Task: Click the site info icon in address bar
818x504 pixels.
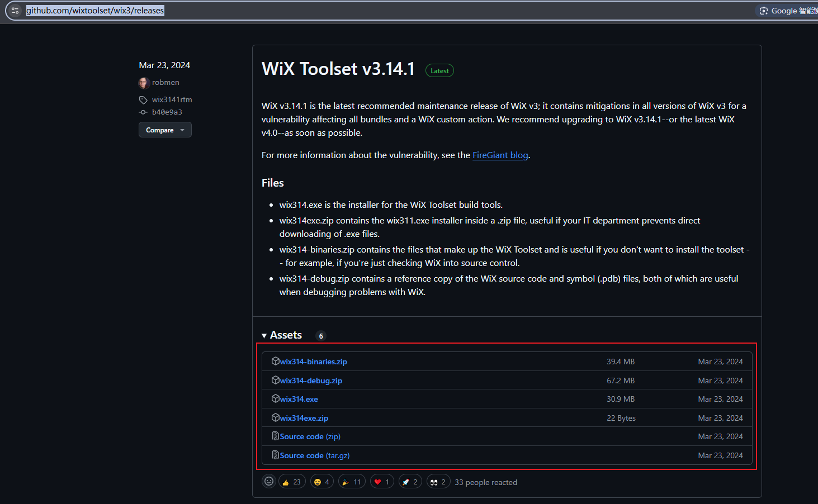Action: pyautogui.click(x=15, y=11)
